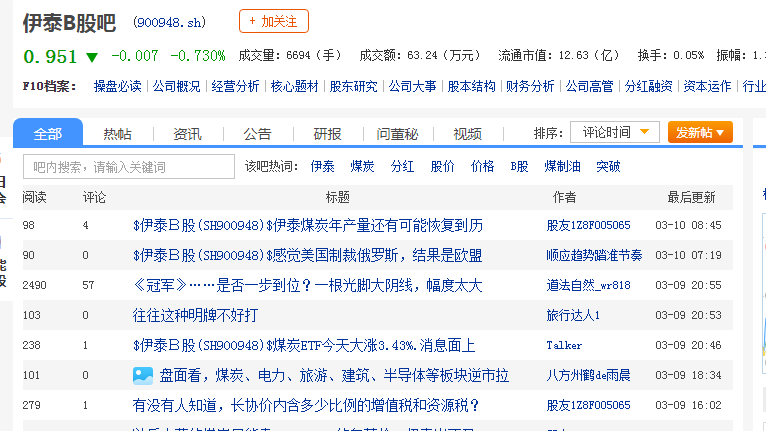Click the green down-arrow price indicator
Screen dimensions: 766x431
click(x=92, y=58)
